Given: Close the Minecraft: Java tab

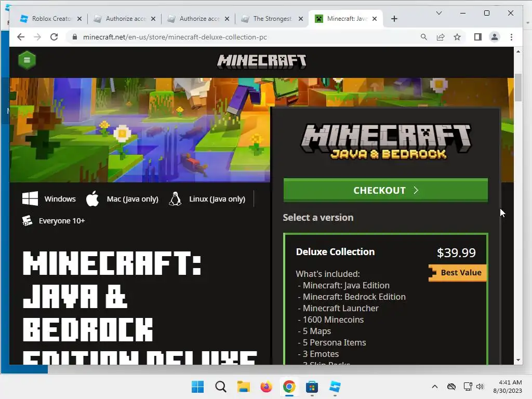Looking at the screenshot, I should click(x=375, y=19).
